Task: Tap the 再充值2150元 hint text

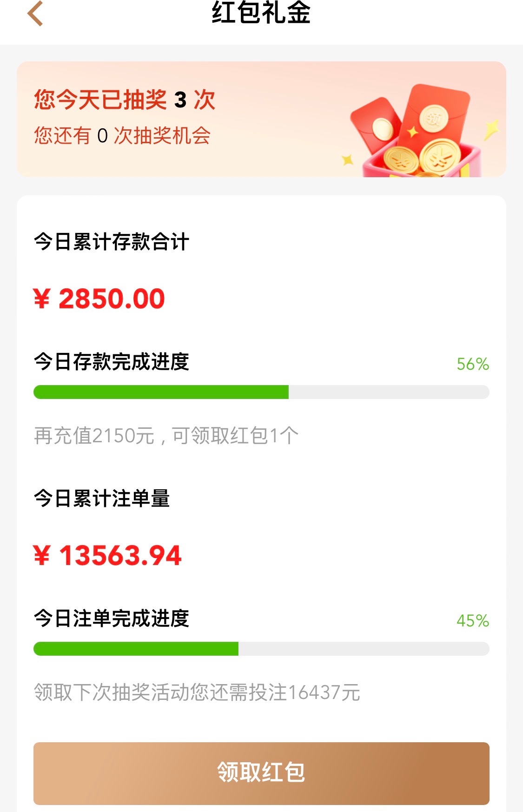Action: coord(166,436)
